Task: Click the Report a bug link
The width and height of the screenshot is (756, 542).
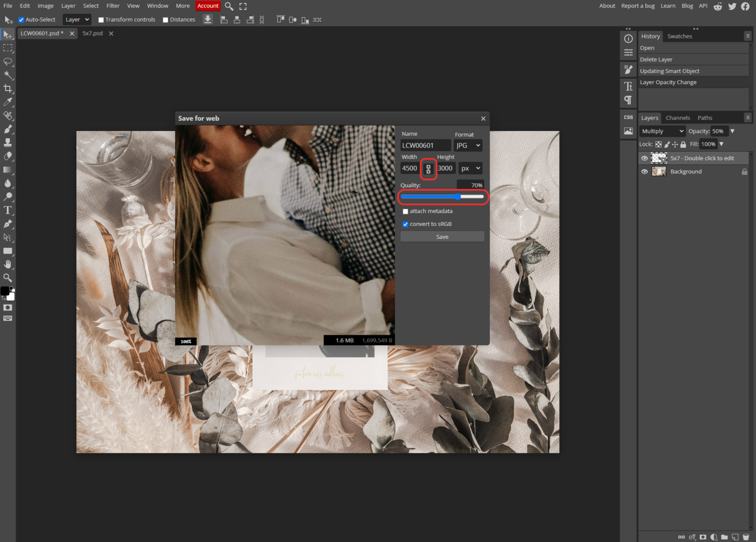Action: coord(638,5)
